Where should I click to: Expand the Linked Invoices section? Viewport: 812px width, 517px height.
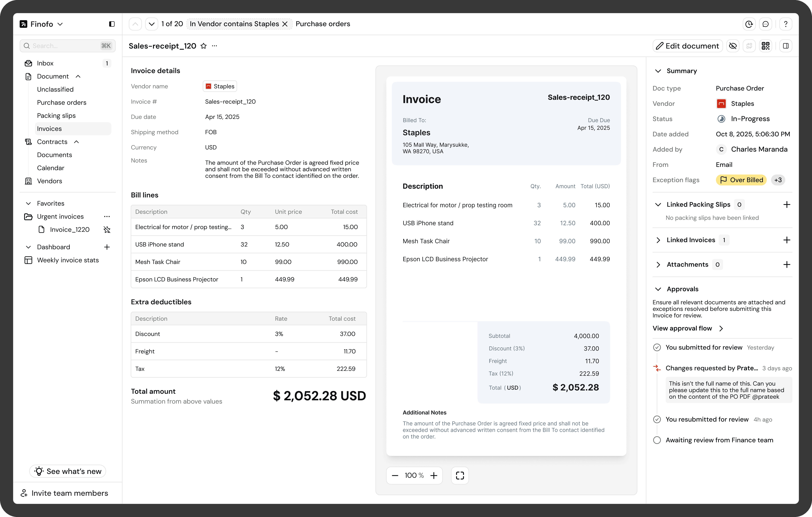658,240
